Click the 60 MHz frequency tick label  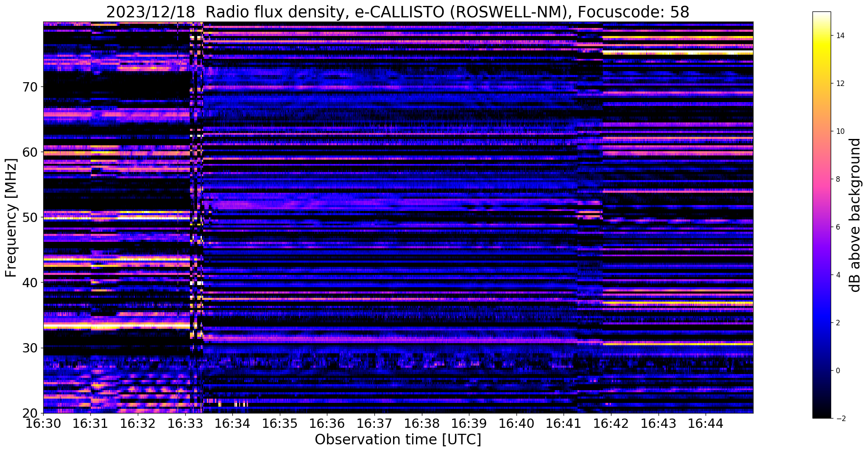click(30, 152)
